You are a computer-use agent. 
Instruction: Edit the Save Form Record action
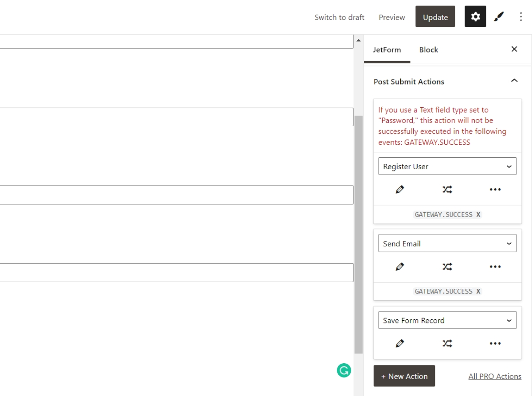399,343
